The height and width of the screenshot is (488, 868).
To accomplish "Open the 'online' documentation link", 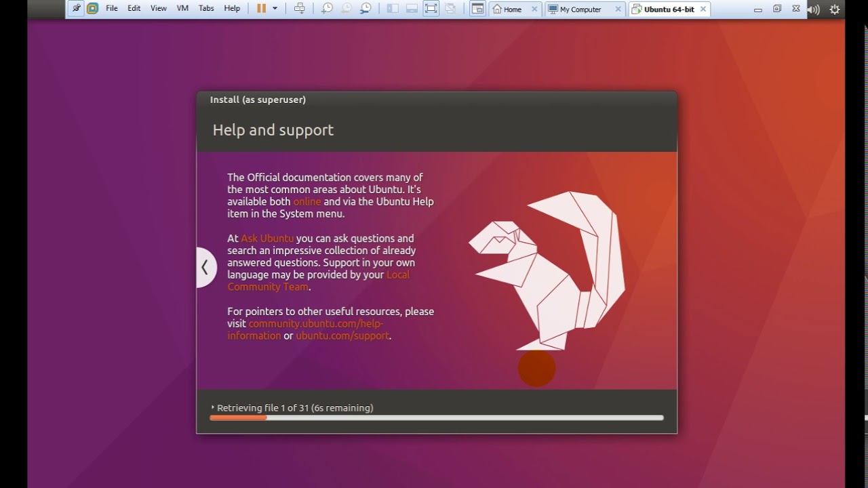I will pyautogui.click(x=307, y=201).
